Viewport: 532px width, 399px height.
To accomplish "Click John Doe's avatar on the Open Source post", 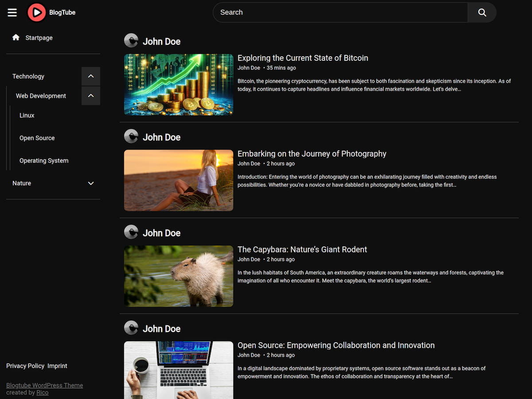I will point(131,328).
